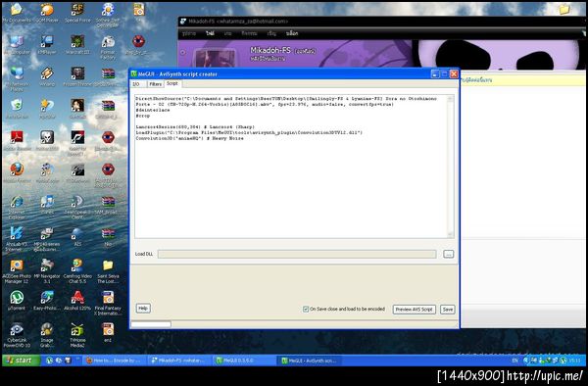Switch to 'How to... Encode by' Firefox taskbar item
The height and width of the screenshot is (386, 588).
coord(115,361)
